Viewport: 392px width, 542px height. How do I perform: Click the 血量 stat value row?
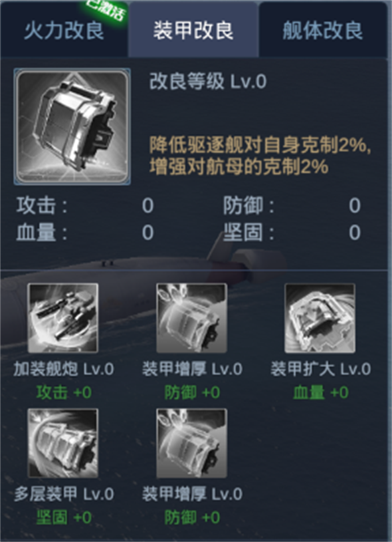[x=85, y=232]
